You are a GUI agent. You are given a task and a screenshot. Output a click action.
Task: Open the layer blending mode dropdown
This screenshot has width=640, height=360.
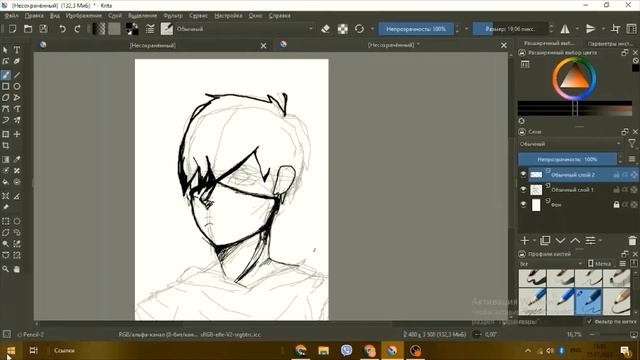pyautogui.click(x=570, y=144)
